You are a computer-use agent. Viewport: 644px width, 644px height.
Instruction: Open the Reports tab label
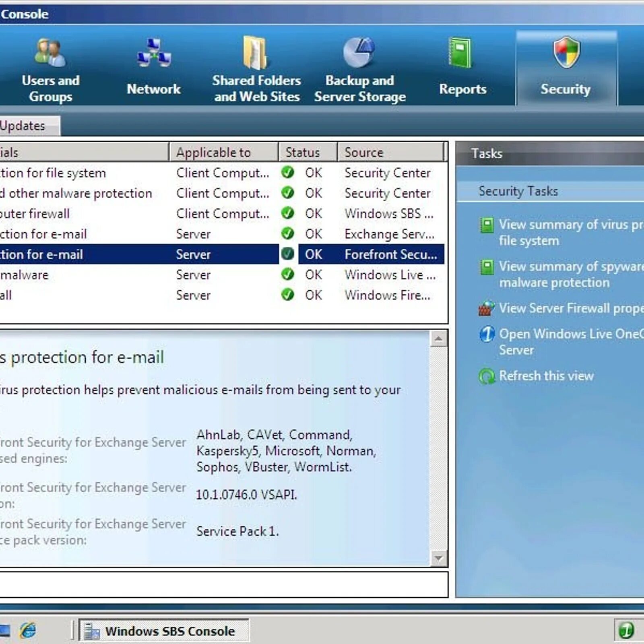click(463, 89)
